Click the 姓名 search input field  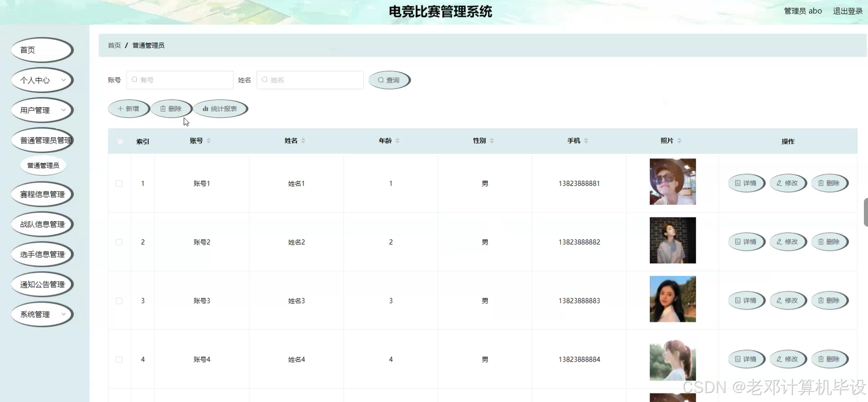pos(310,80)
